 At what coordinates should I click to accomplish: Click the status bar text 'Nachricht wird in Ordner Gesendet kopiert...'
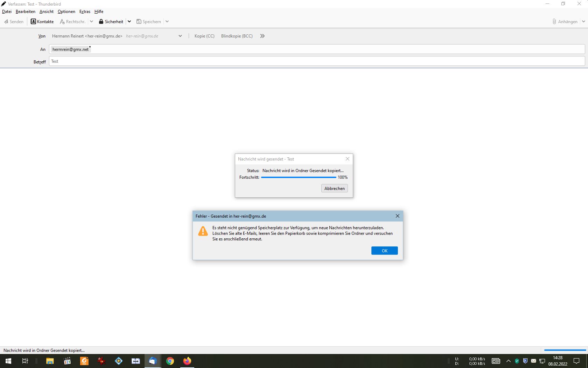click(44, 350)
